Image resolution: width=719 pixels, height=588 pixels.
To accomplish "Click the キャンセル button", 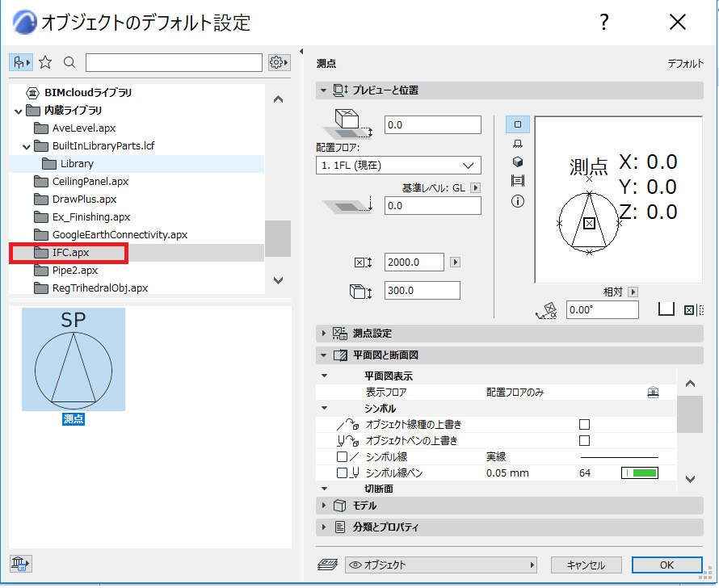I will point(586,565).
